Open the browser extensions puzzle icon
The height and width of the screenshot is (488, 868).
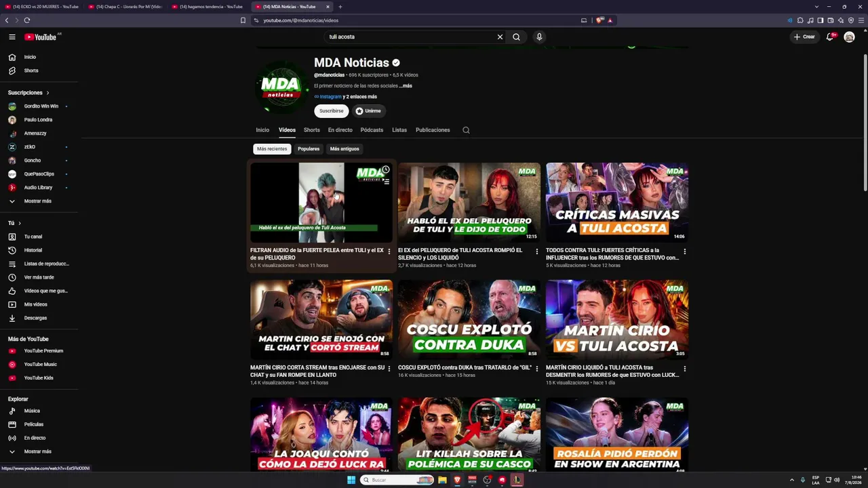coord(800,20)
